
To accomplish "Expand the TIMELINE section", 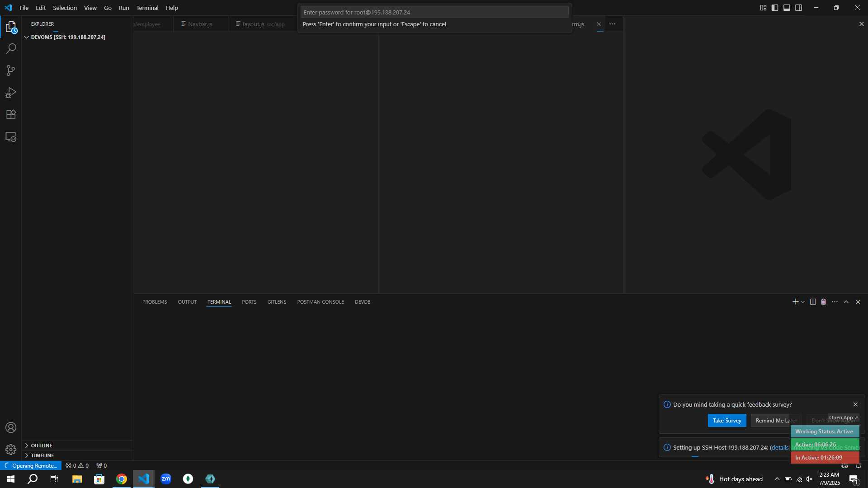I will tap(77, 455).
